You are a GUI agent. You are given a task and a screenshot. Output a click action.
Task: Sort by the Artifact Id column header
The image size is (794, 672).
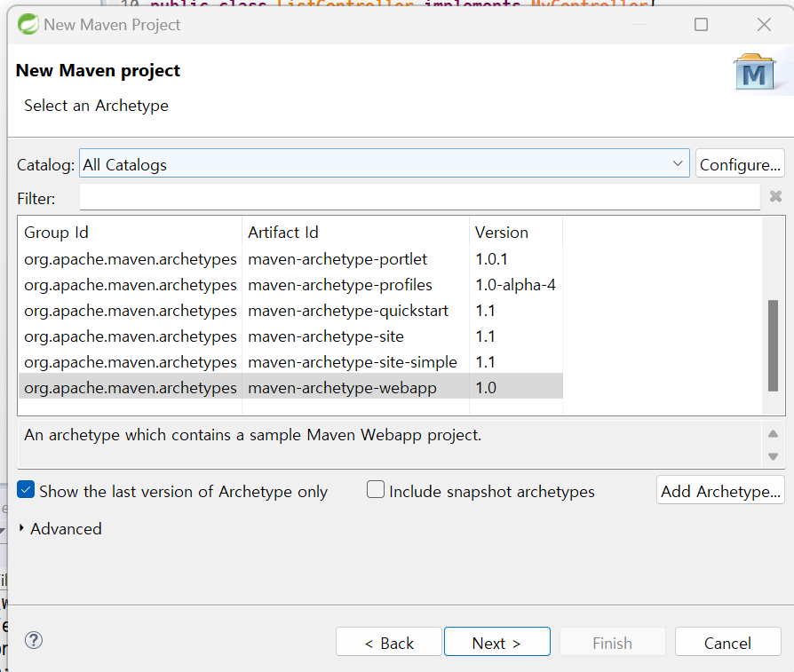point(355,233)
